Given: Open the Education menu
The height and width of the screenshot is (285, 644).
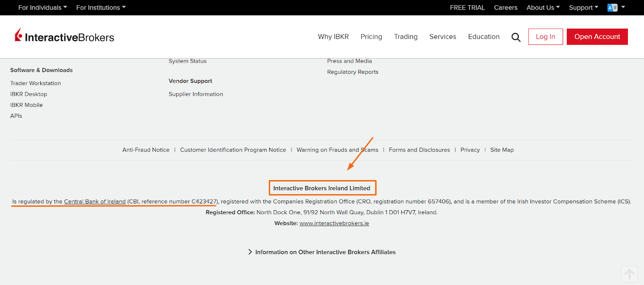Looking at the screenshot, I should 484,37.
